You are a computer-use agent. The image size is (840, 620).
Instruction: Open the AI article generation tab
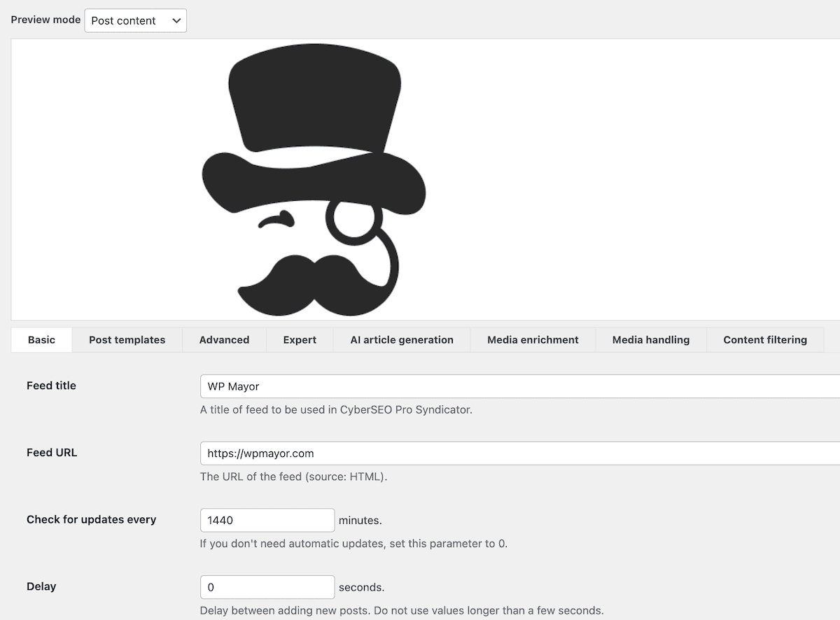click(402, 339)
